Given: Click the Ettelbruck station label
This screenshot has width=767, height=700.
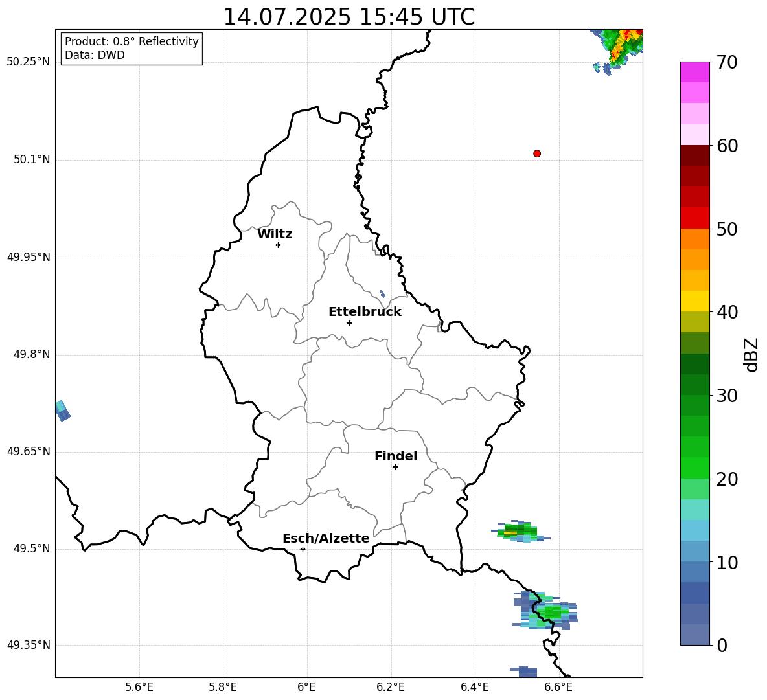Looking at the screenshot, I should [365, 312].
